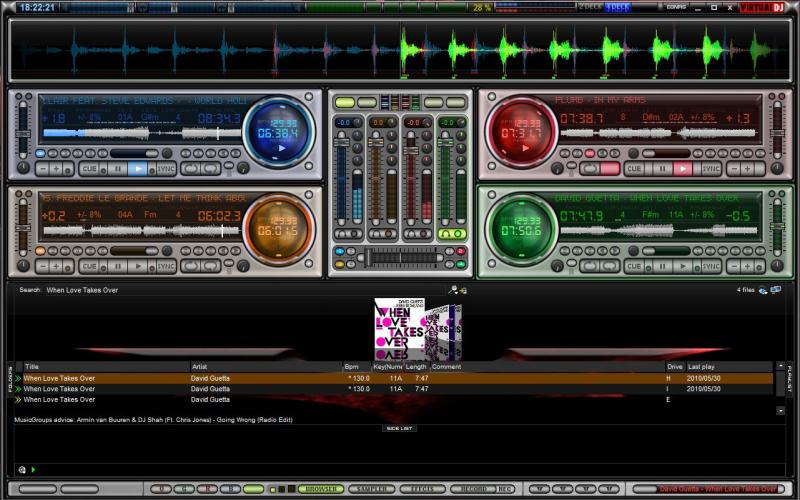Toggle headphone cue on blue mixer channel

coord(348,234)
